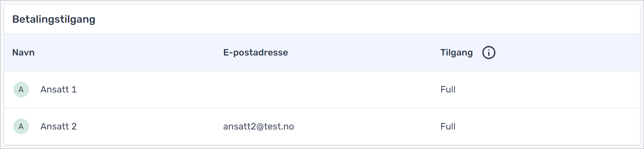Select the Ansatt 1 name
644x149 pixels.
tap(58, 90)
